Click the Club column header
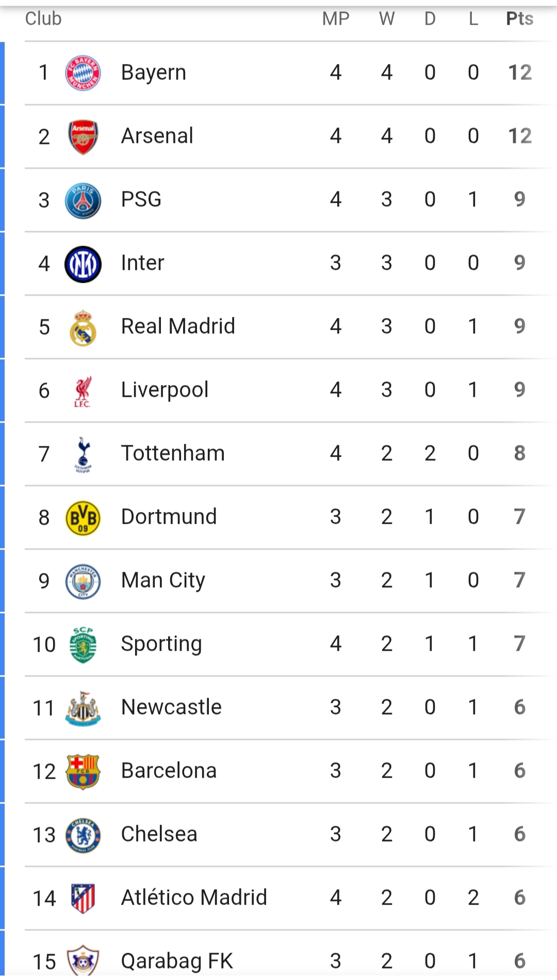The width and height of the screenshot is (557, 980). click(x=43, y=19)
